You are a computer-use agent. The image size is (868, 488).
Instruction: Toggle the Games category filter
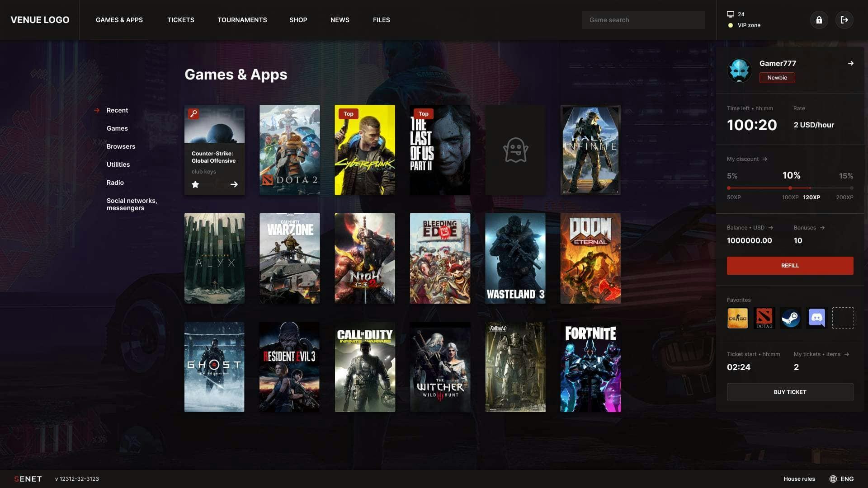(118, 129)
